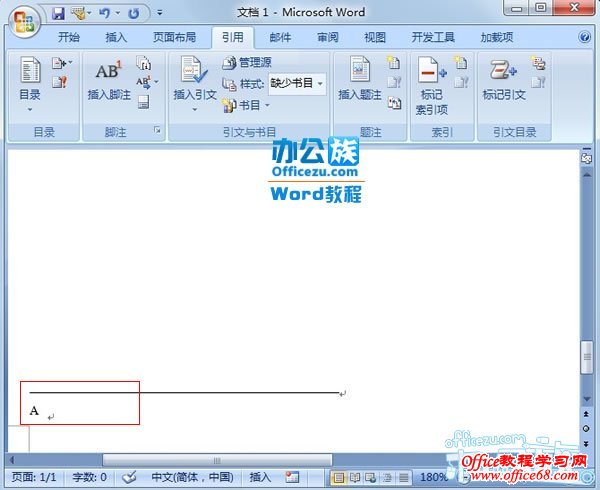
Task: Click the select browse object circle
Action: [586, 429]
